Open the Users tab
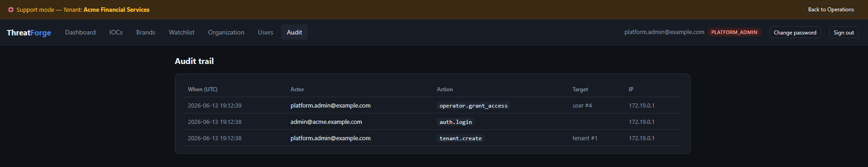The height and width of the screenshot is (167, 868). pyautogui.click(x=266, y=32)
